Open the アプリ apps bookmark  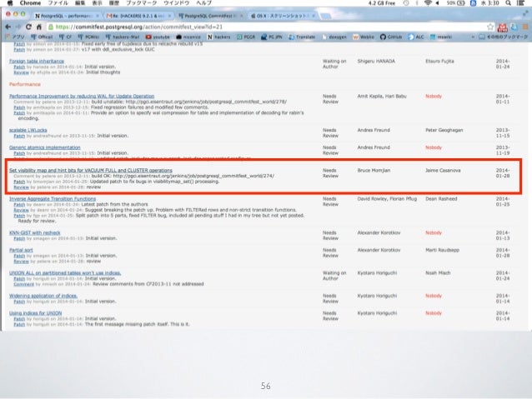(x=15, y=37)
